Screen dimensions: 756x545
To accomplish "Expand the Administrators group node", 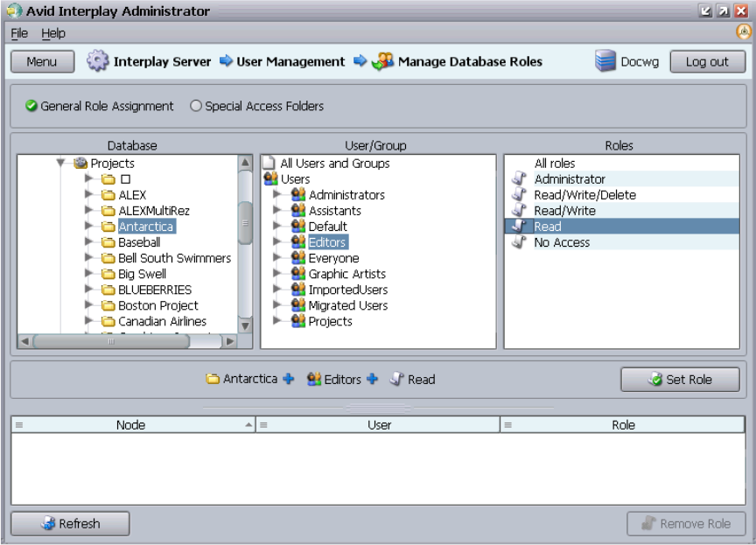I will (x=278, y=195).
